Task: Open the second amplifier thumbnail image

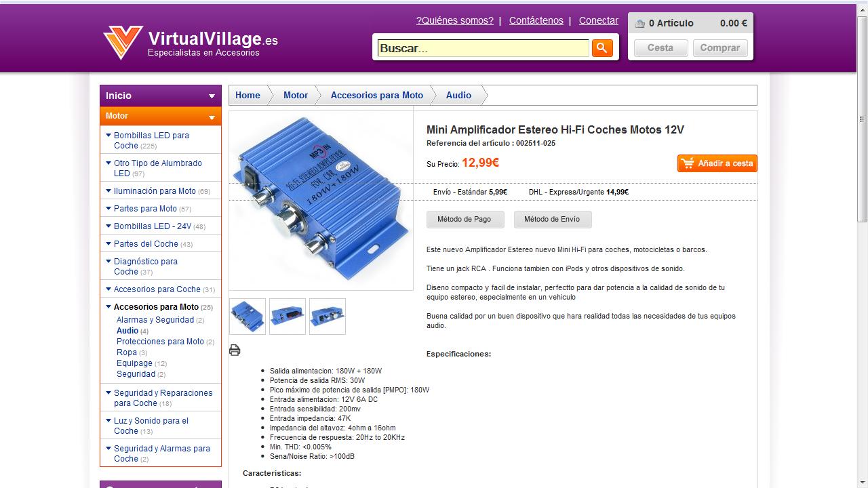Action: click(288, 317)
